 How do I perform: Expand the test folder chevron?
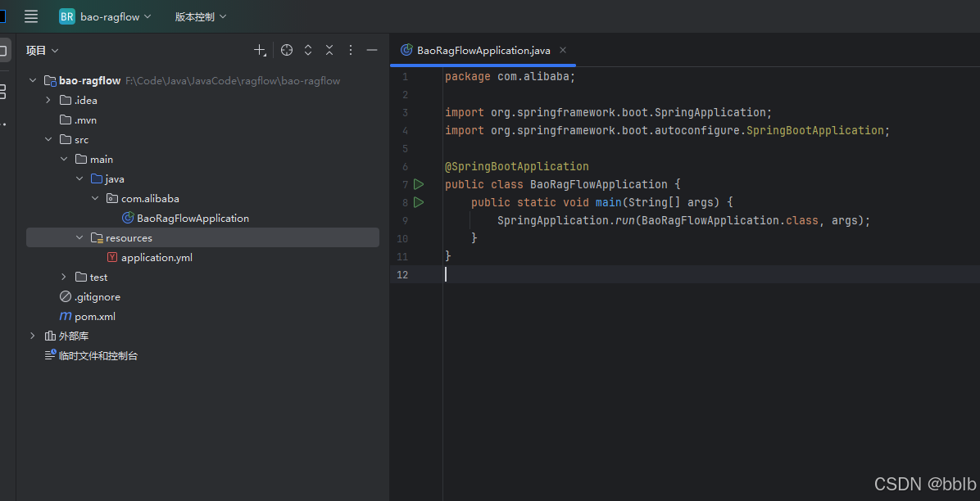[64, 277]
